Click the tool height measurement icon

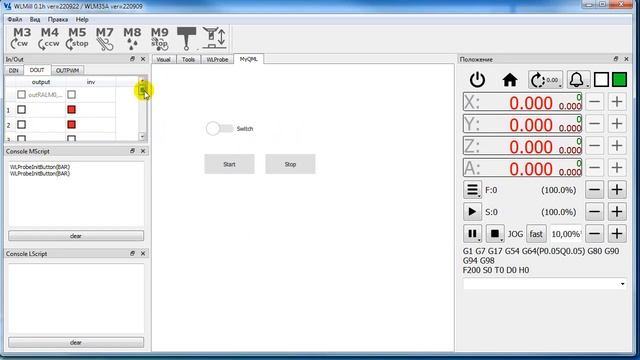coord(215,38)
